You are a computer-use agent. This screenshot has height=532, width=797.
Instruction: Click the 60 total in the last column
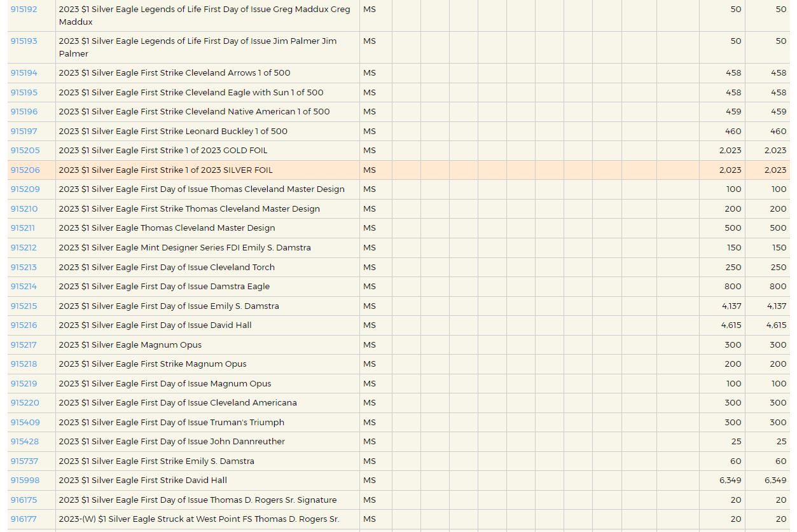click(781, 461)
